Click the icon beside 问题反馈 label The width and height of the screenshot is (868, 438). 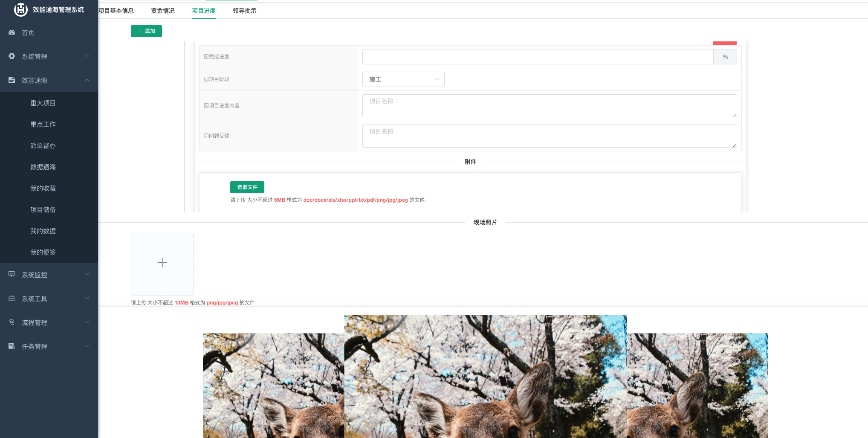click(x=206, y=136)
